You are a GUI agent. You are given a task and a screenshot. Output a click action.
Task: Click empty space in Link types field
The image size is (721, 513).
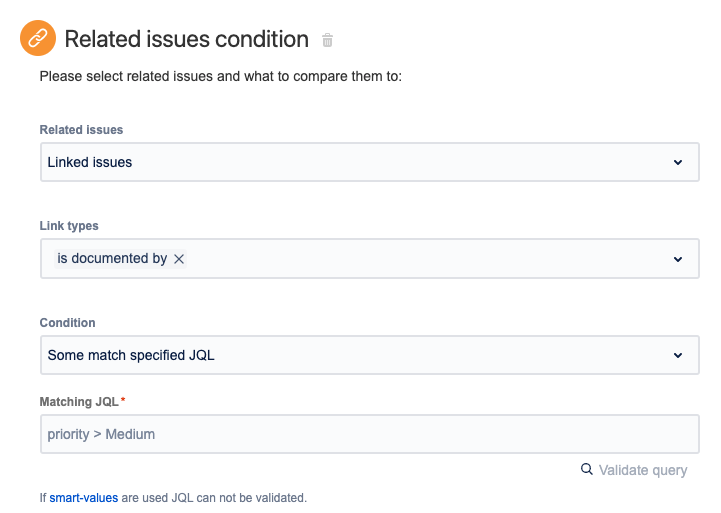[x=420, y=259]
